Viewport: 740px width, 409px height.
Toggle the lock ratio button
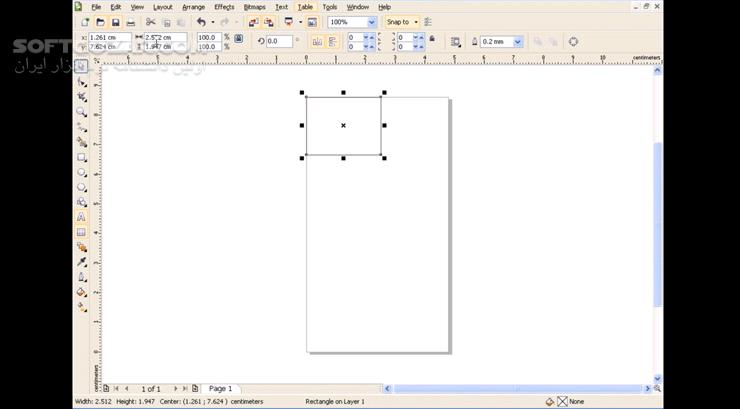239,39
